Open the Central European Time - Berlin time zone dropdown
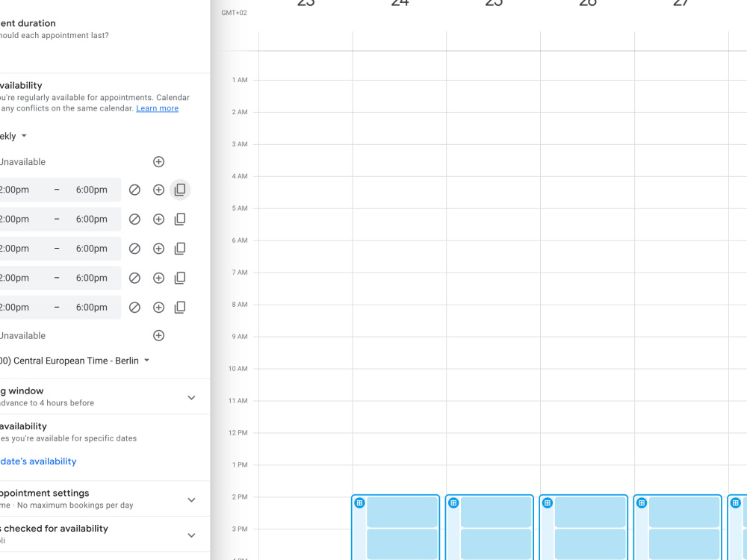This screenshot has height=560, width=747. (75, 361)
